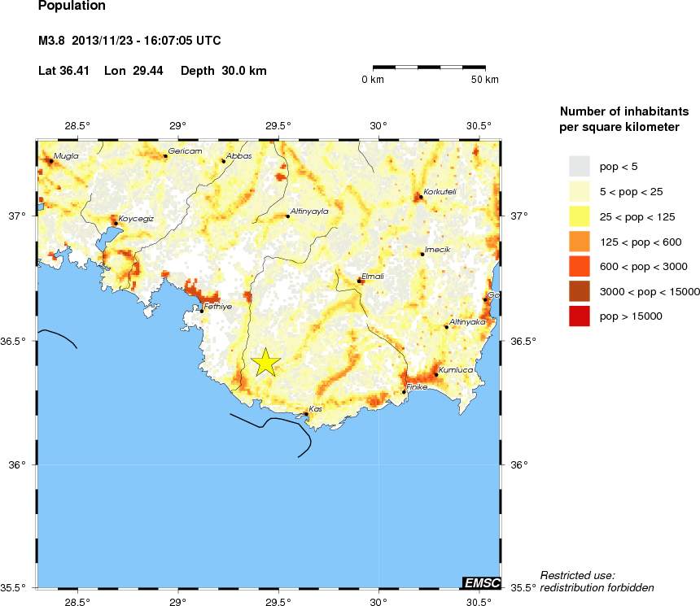Viewport: 700px width, 606px height.
Task: Select the Finike city marker
Action: [404, 392]
